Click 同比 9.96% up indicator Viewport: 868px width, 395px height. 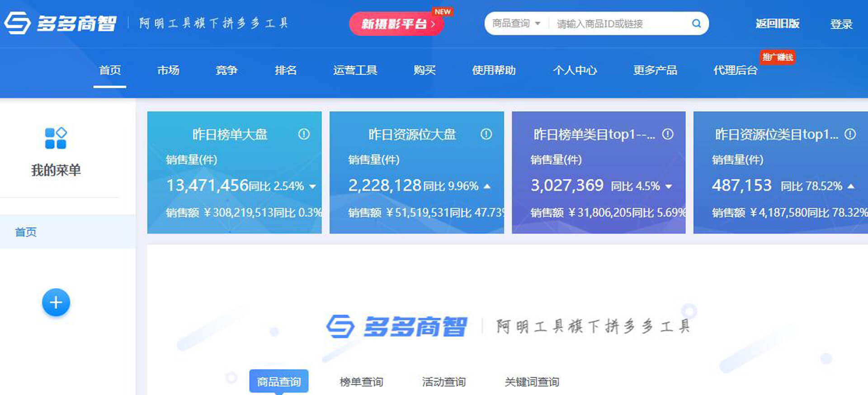click(457, 186)
